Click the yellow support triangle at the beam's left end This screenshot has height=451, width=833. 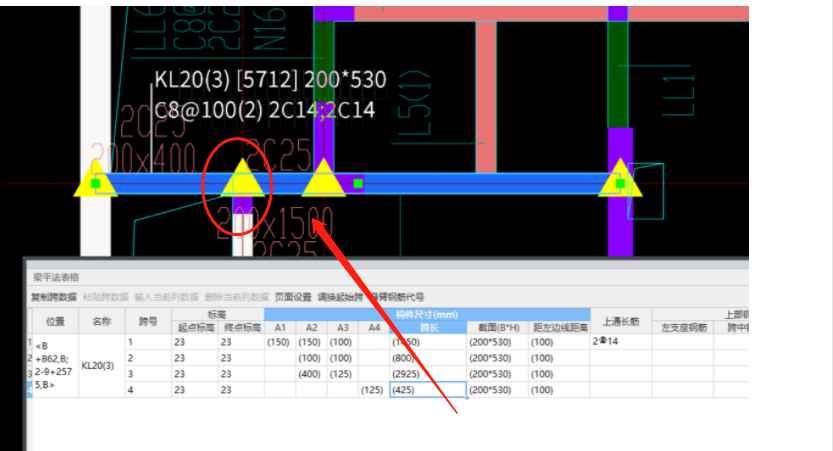pyautogui.click(x=95, y=180)
